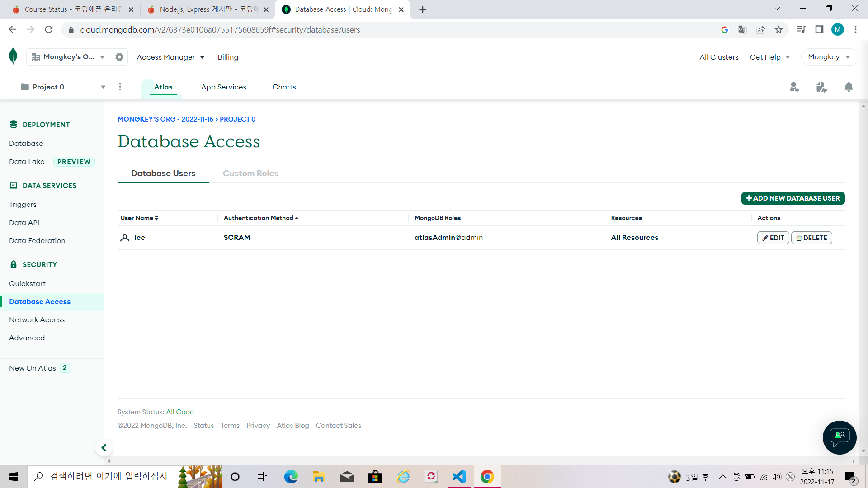This screenshot has height=488, width=868.
Task: Open Billing link
Action: pos(228,57)
